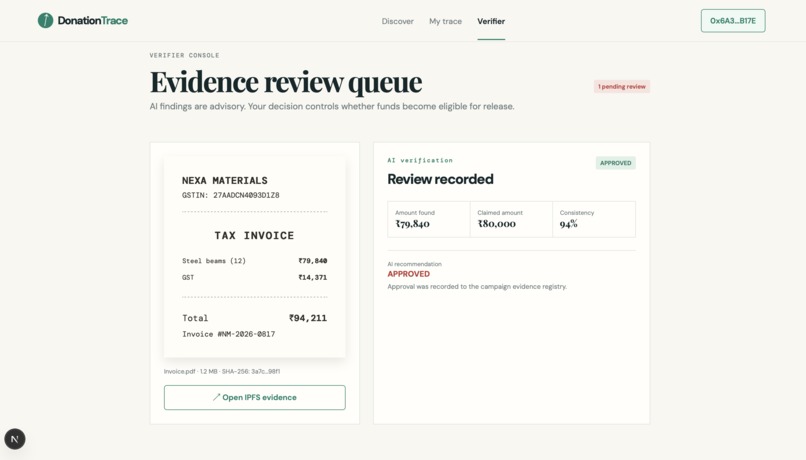Click the Steel beams (12) line item
Screen dimensions: 806x460
[214, 261]
